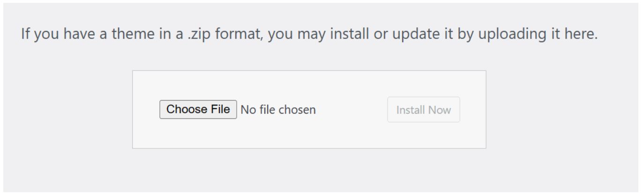644x195 pixels.
Task: Click the "No file chosen" label
Action: pyautogui.click(x=278, y=110)
